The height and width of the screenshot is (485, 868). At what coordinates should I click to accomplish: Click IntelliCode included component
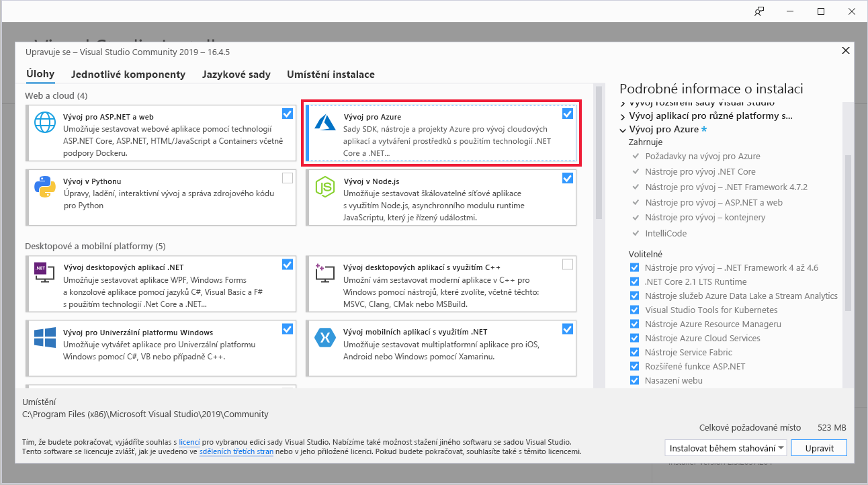tap(666, 233)
